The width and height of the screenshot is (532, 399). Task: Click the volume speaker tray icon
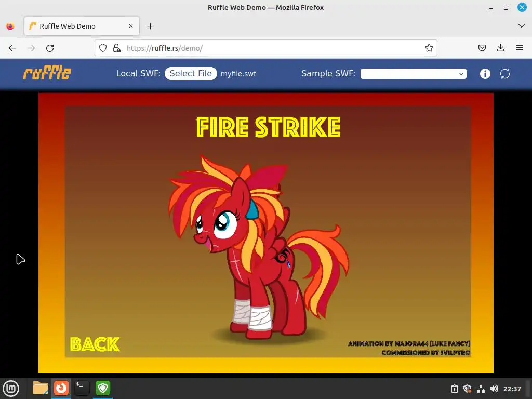coord(494,389)
